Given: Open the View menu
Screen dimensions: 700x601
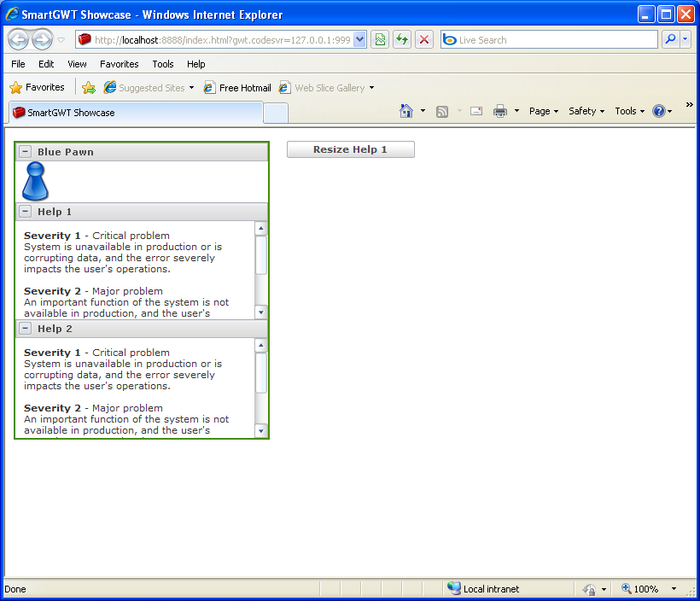Looking at the screenshot, I should pyautogui.click(x=77, y=64).
